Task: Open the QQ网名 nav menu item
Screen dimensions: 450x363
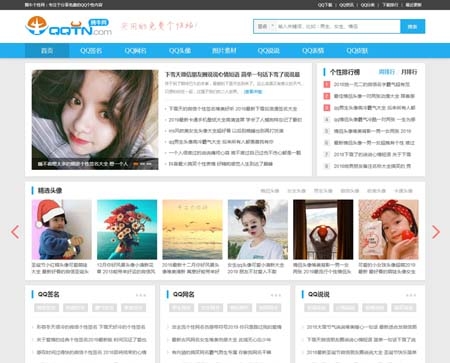Action: (x=135, y=51)
